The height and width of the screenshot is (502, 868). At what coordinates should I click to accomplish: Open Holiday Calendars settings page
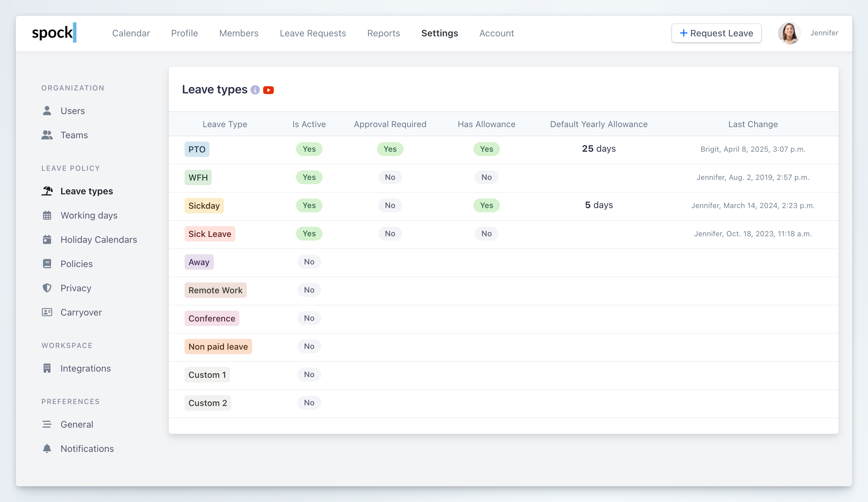tap(99, 240)
